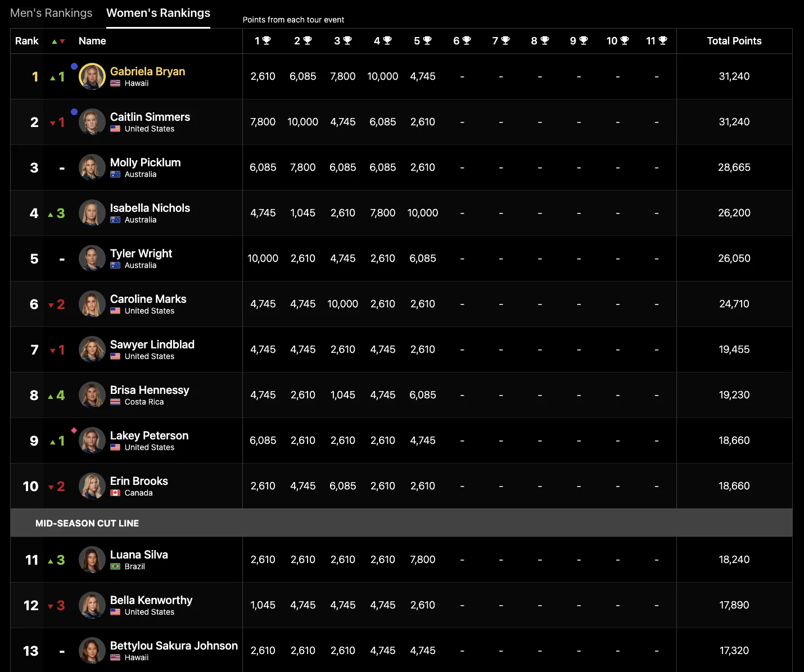
Task: Click the blue dot beside Gabriela Bryan
Action: [x=74, y=66]
